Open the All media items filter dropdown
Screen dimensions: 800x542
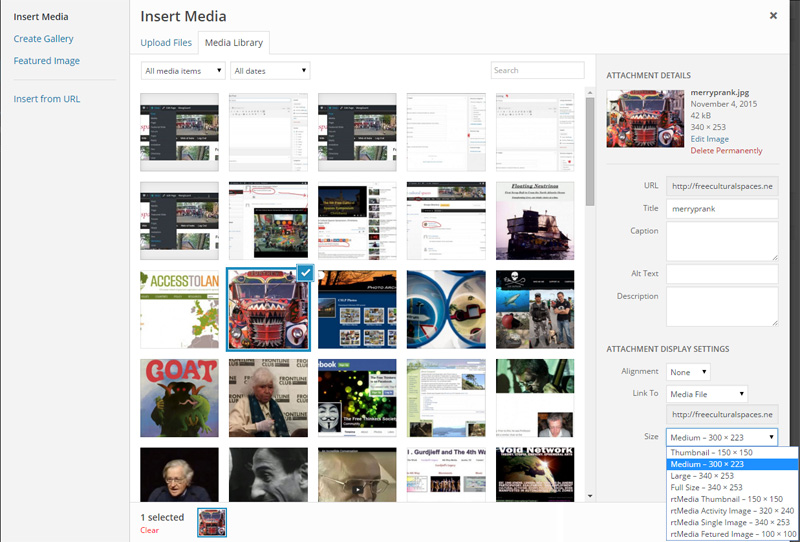[x=182, y=71]
